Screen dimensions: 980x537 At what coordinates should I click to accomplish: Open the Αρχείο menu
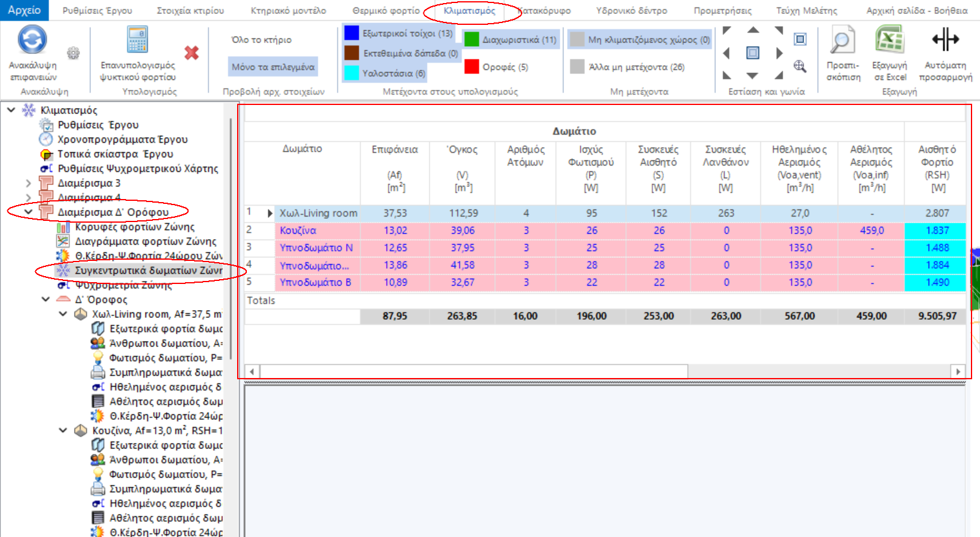tap(24, 10)
